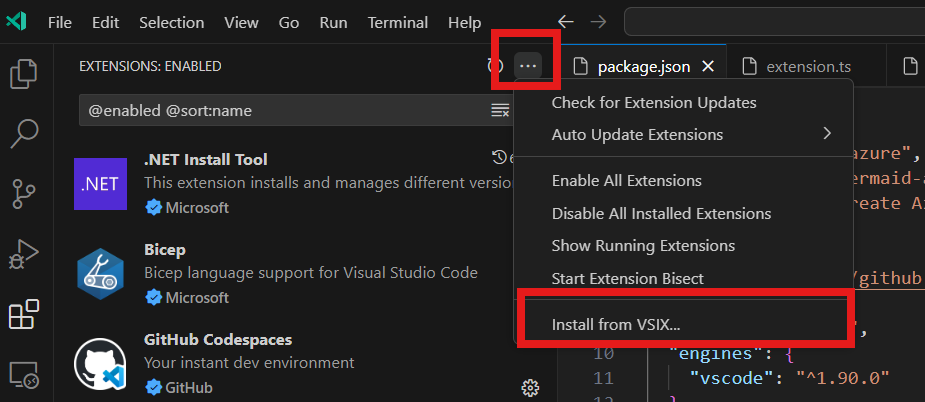Click the command center search box
The width and height of the screenshot is (925, 402).
pyautogui.click(x=775, y=22)
